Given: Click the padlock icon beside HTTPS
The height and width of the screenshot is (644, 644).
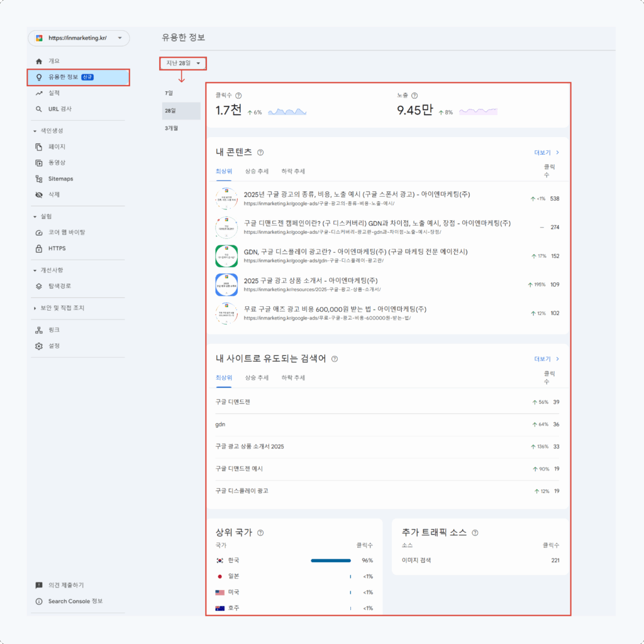Looking at the screenshot, I should tap(39, 248).
